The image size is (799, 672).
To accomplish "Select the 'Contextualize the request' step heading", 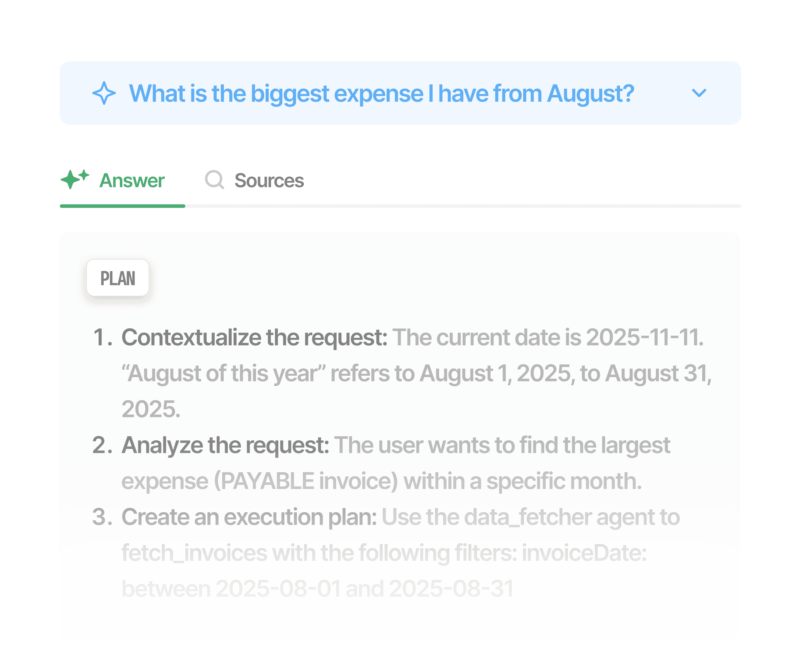I will tap(254, 337).
